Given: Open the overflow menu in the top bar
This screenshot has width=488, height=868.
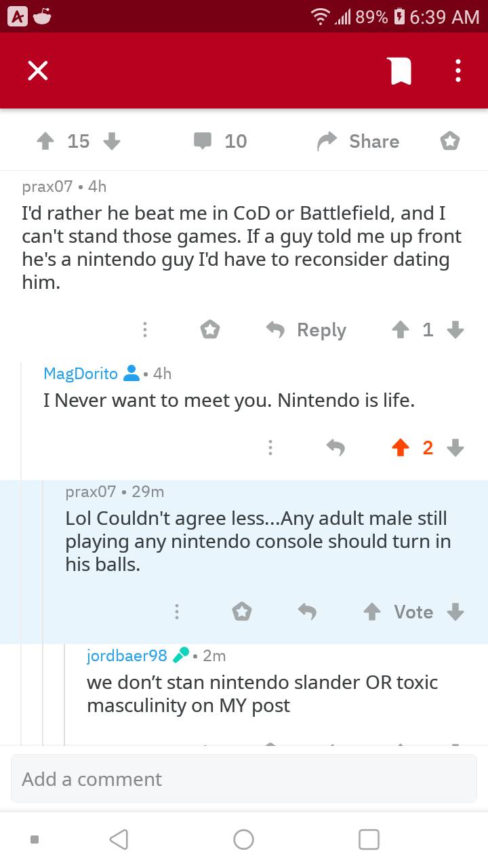Looking at the screenshot, I should [457, 70].
